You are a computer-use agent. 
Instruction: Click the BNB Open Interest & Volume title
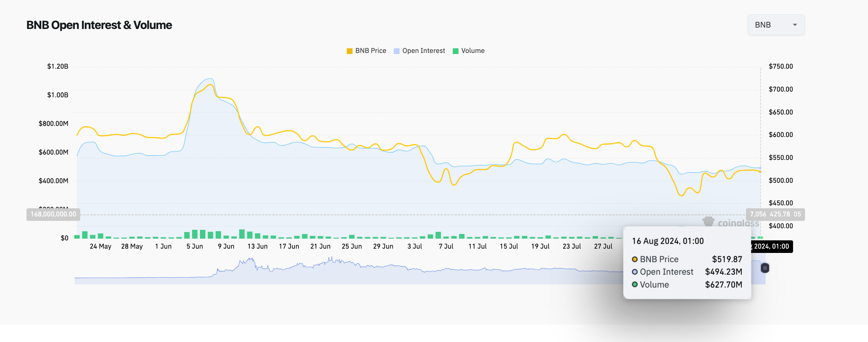[99, 25]
